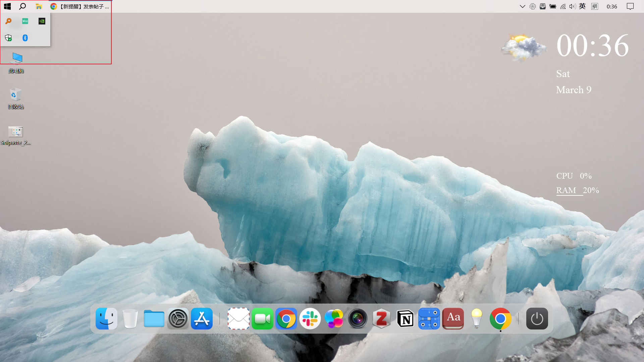Open the 0:36 taskbar clock
644x362 pixels.
[612, 6]
